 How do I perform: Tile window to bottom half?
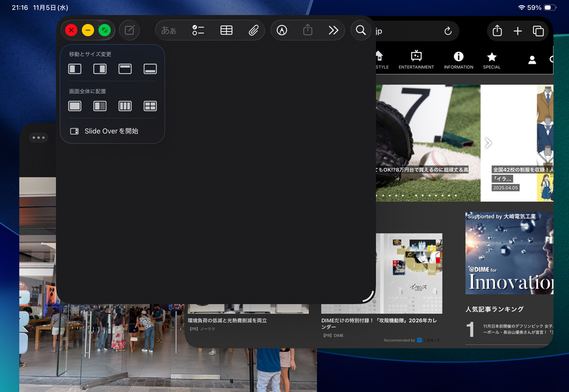(150, 69)
